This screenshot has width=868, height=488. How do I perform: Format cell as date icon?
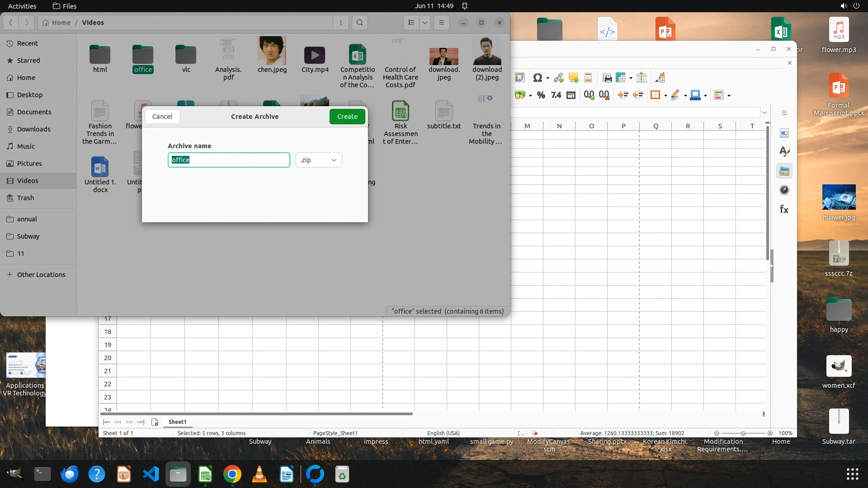571,95
